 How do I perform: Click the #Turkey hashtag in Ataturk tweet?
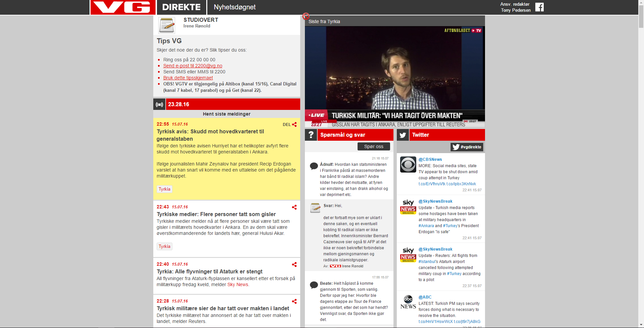click(454, 274)
